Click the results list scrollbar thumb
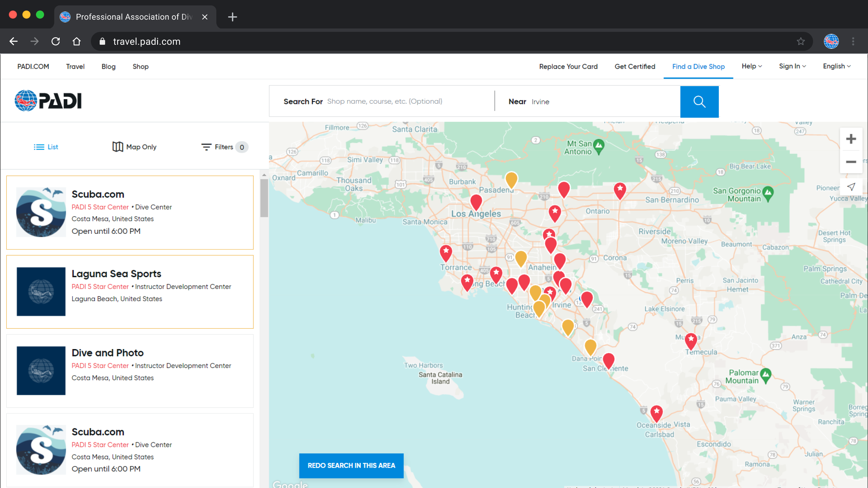This screenshot has height=488, width=868. (x=264, y=198)
